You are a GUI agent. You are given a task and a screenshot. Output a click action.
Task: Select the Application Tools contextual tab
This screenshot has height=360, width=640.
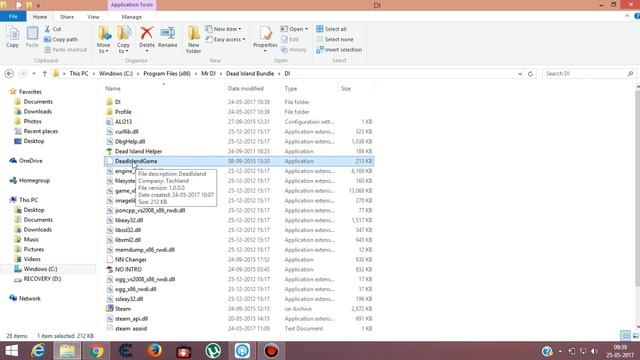click(x=132, y=5)
